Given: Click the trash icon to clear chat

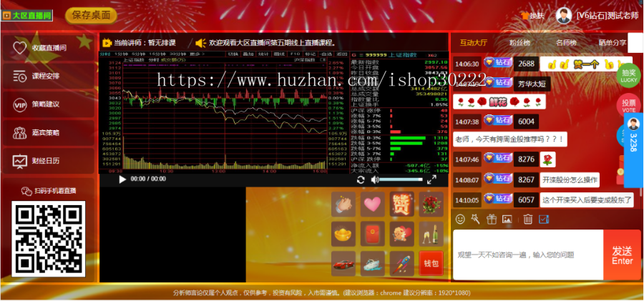Looking at the screenshot, I should click(527, 219).
